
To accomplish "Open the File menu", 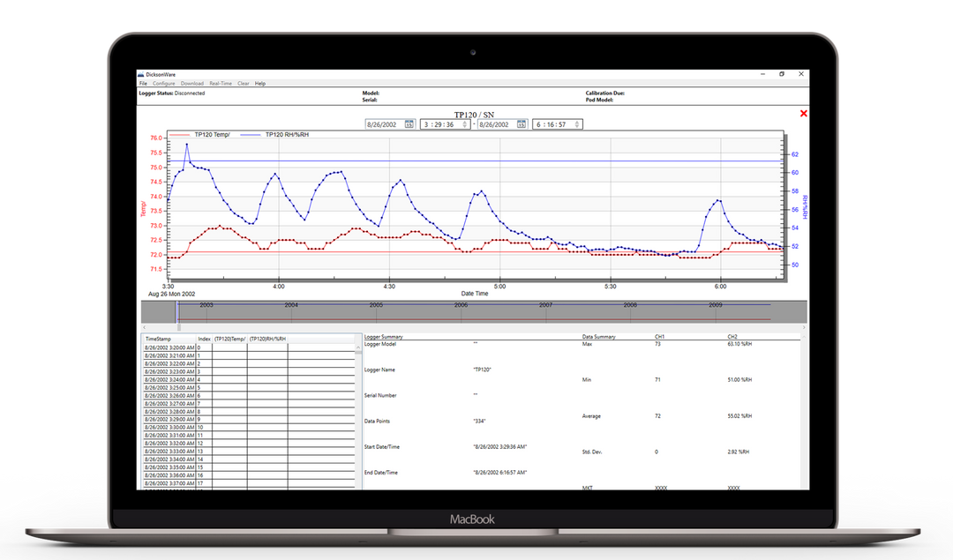I will [143, 83].
